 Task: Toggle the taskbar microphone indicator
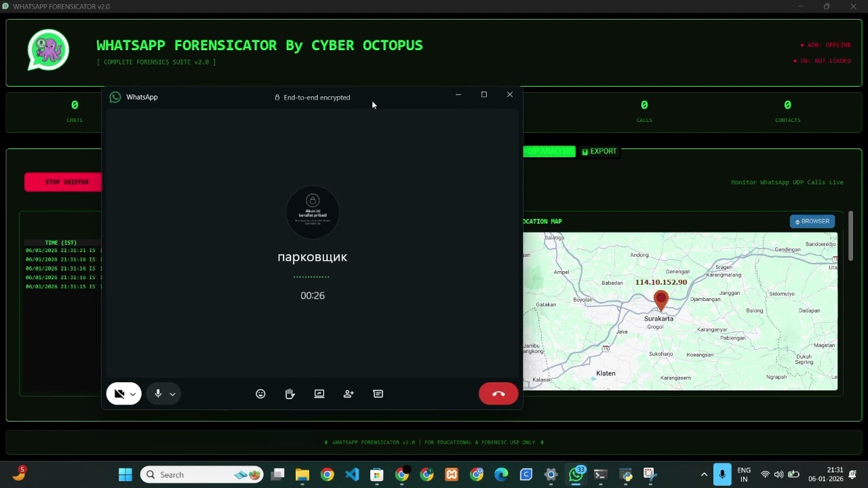click(722, 474)
